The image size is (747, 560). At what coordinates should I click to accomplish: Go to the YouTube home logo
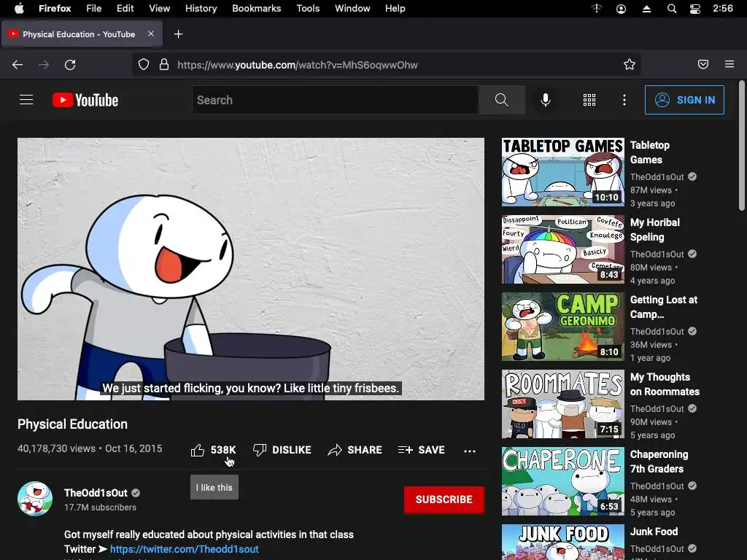coord(85,100)
